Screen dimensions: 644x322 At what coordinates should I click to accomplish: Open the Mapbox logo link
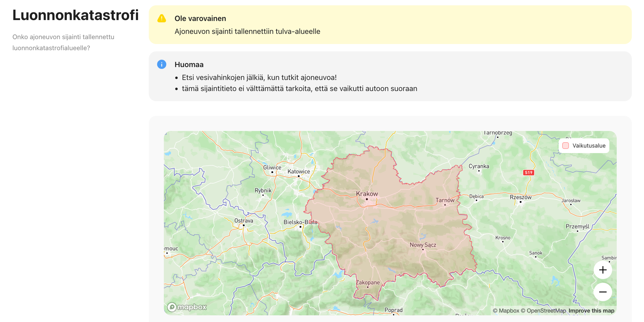[187, 307]
